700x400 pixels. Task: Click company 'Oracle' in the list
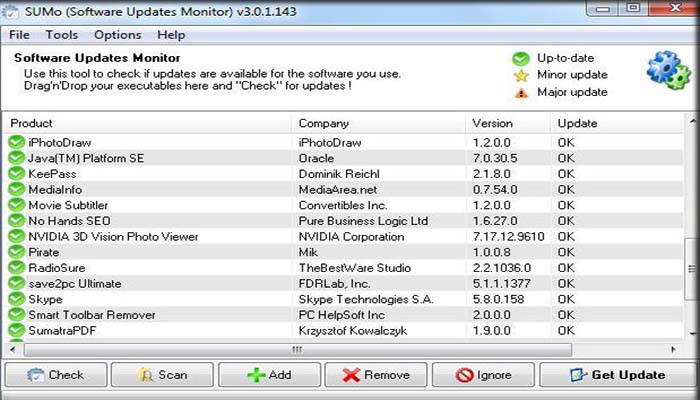coord(316,158)
